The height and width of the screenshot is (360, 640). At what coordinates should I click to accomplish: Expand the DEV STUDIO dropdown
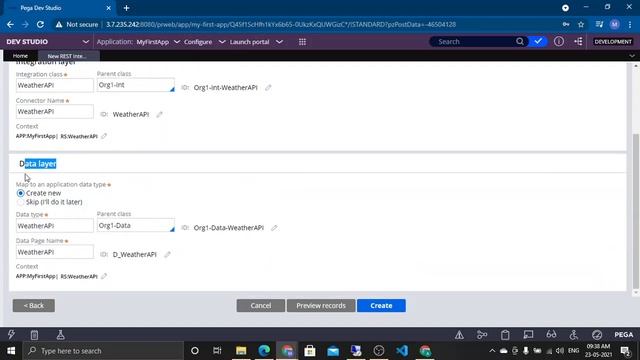85,42
